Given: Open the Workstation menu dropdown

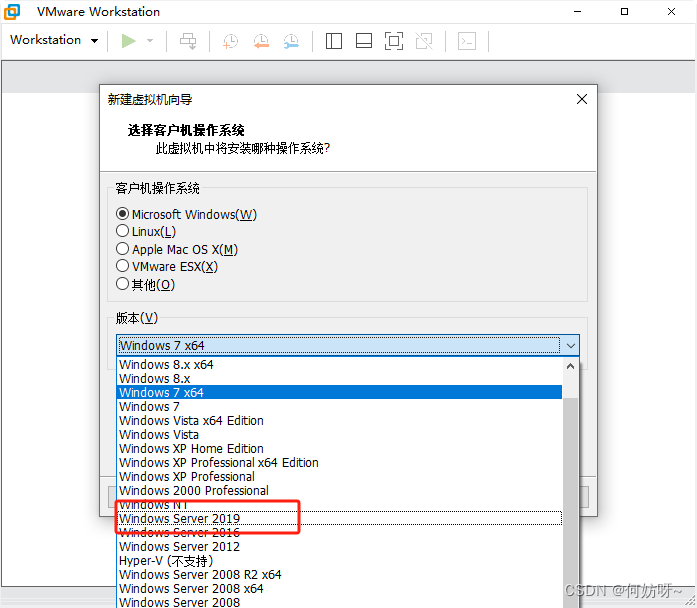Looking at the screenshot, I should (54, 40).
